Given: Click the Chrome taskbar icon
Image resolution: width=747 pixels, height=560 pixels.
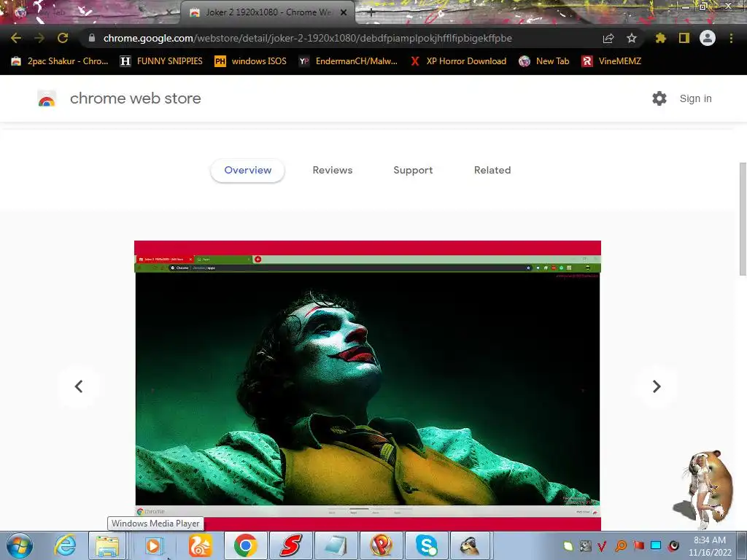Looking at the screenshot, I should [245, 545].
